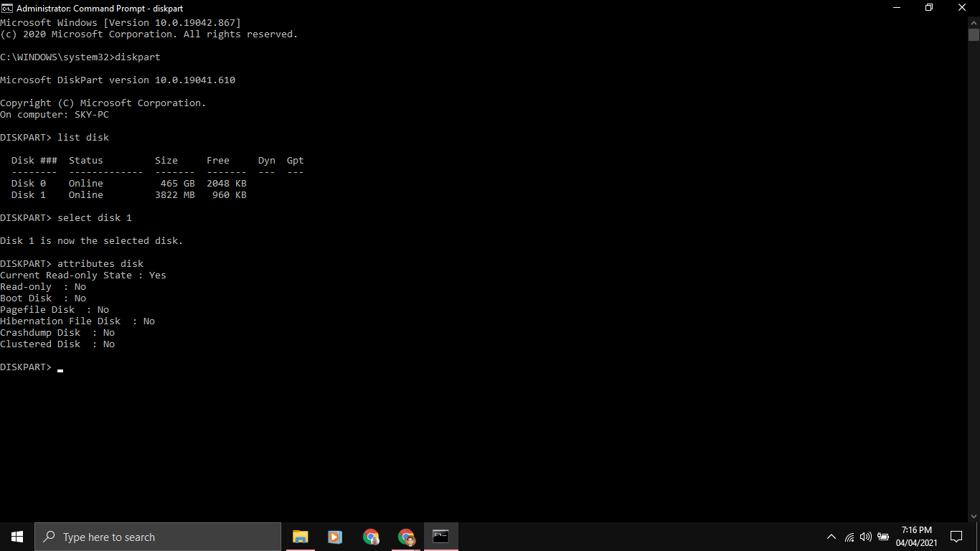This screenshot has width=980, height=551.
Task: Click the 'list disk' command text
Action: tap(83, 138)
